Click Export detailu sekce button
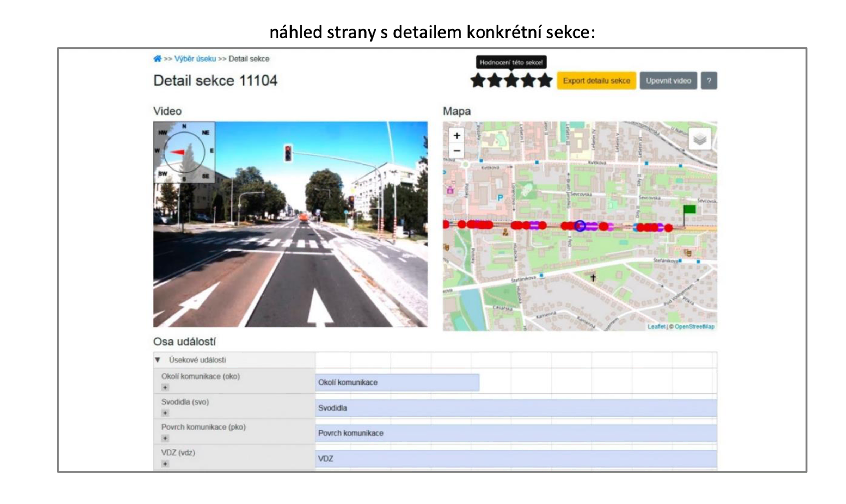This screenshot has height=504, width=846. point(596,80)
